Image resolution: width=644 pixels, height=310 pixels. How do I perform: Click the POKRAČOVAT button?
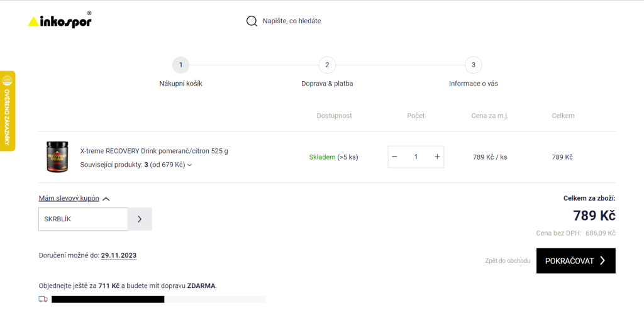[576, 261]
